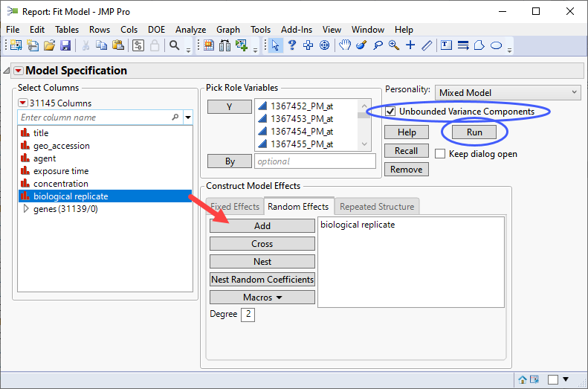Switch to the Fixed Effects tab

coord(235,207)
